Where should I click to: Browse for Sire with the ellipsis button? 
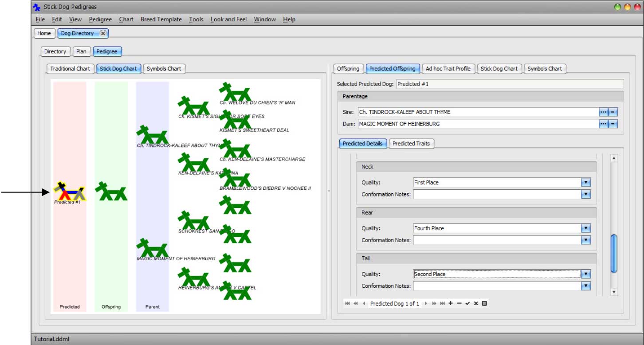(x=603, y=112)
